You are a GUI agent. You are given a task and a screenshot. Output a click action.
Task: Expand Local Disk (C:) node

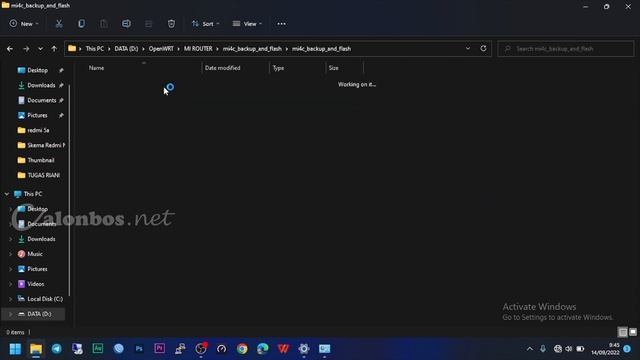click(11, 299)
